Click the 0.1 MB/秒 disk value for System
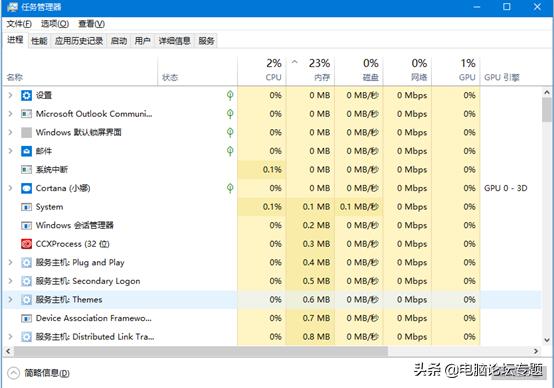 coord(359,207)
